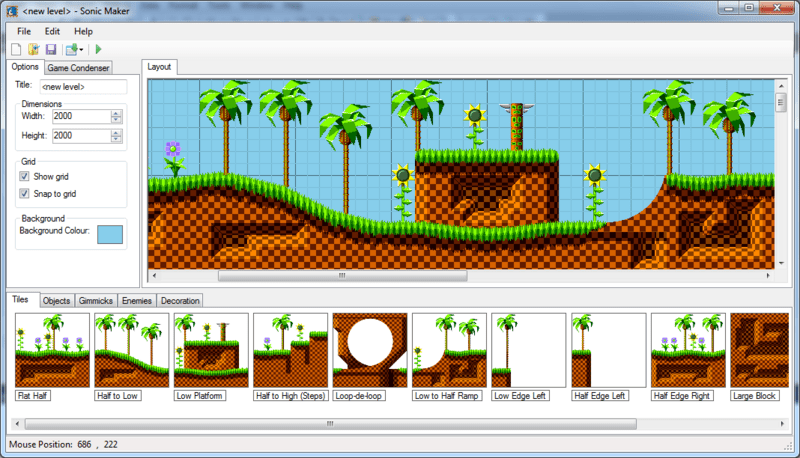Open the File menu
The image size is (800, 458).
coord(24,31)
